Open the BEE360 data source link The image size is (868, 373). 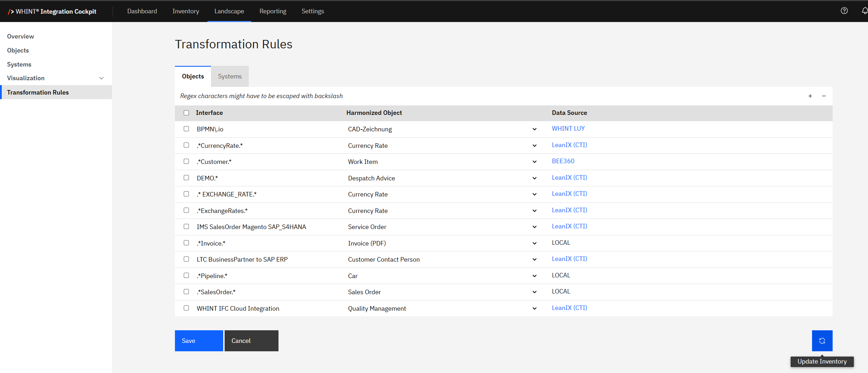(x=563, y=161)
